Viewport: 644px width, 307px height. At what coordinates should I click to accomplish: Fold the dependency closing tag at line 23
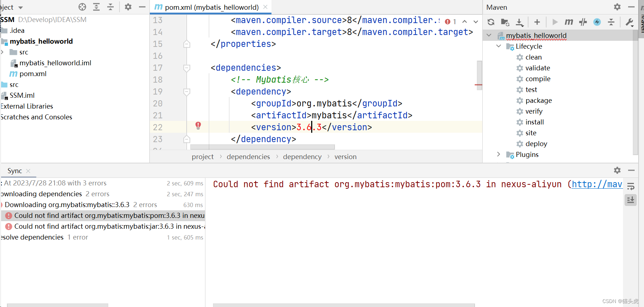pyautogui.click(x=187, y=139)
